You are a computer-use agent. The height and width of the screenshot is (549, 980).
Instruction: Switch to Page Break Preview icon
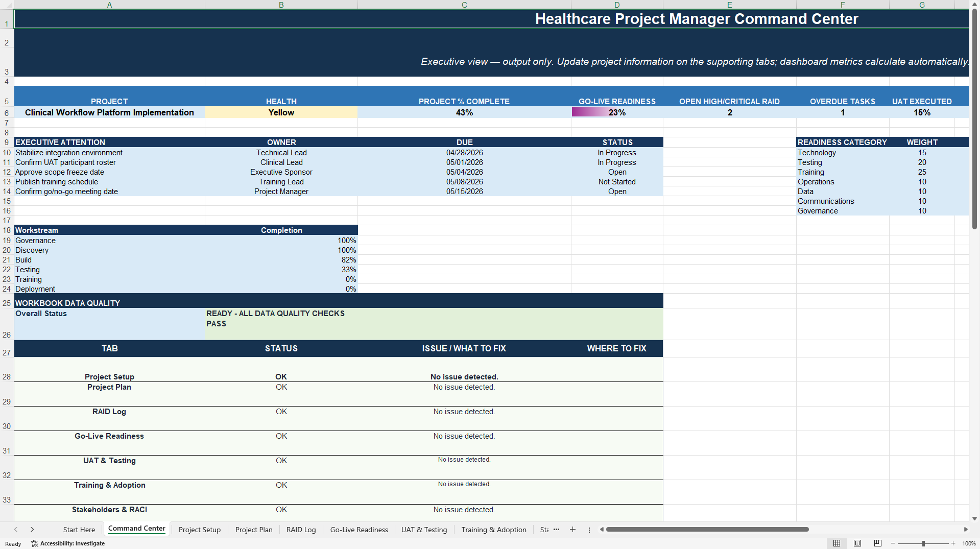tap(878, 543)
